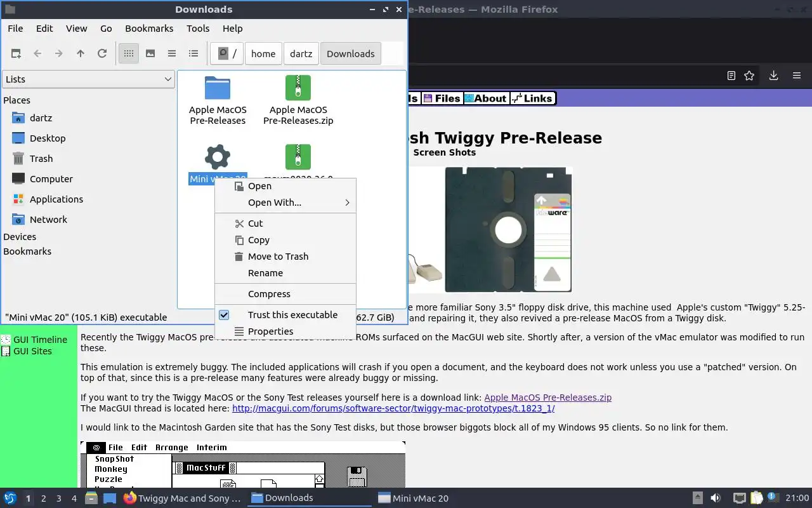
Task: Choose Open from context menu
Action: pos(285,186)
